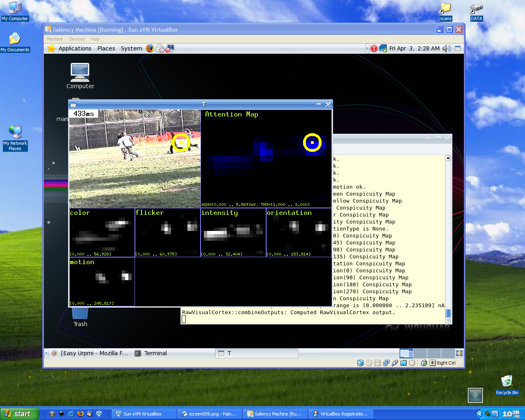Switch to first workspace in pager
This screenshot has height=420, width=525.
[406, 353]
